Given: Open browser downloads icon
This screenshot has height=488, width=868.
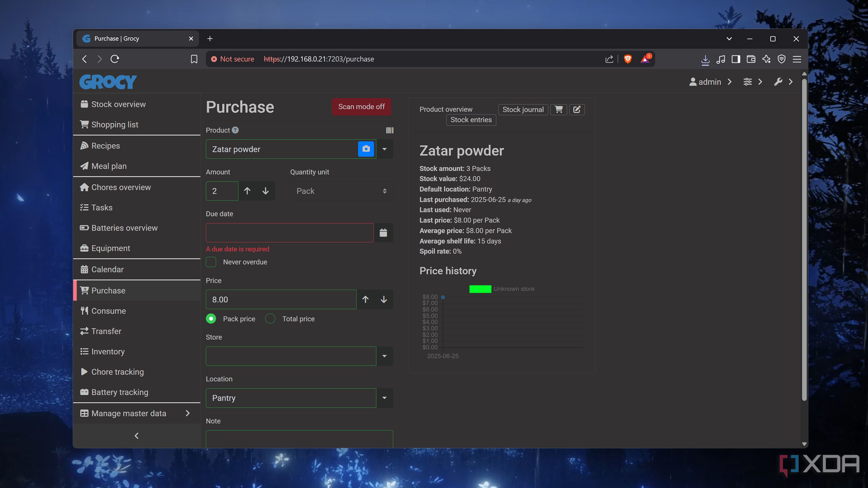Looking at the screenshot, I should 705,59.
